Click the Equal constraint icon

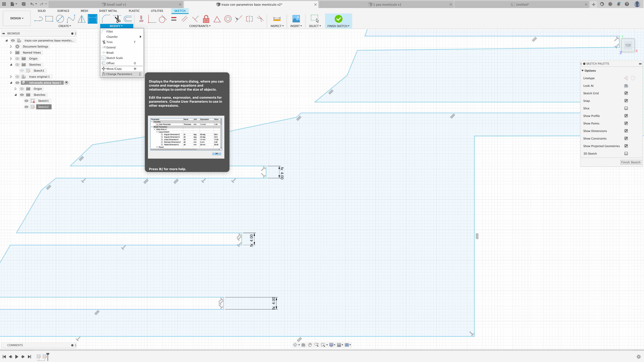(174, 19)
